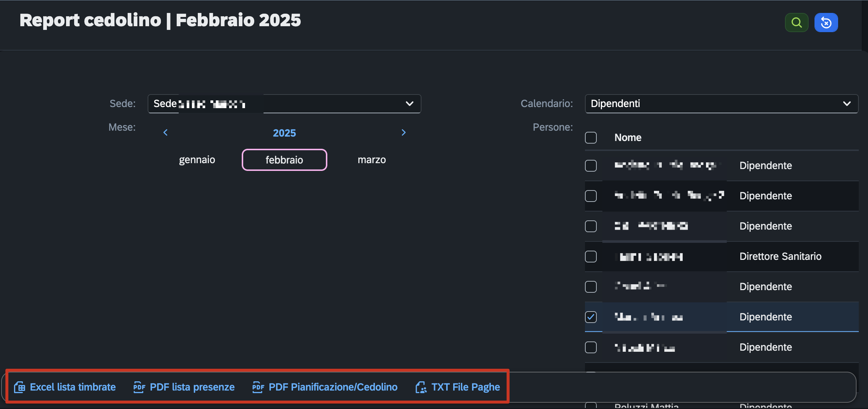The image size is (868, 409).
Task: Click the PDF icon beside lista presenze
Action: [139, 387]
